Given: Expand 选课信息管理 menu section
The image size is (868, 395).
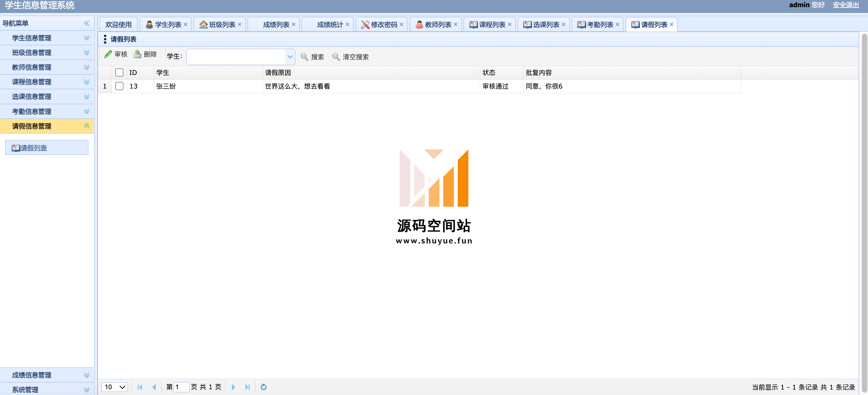Looking at the screenshot, I should click(x=87, y=97).
